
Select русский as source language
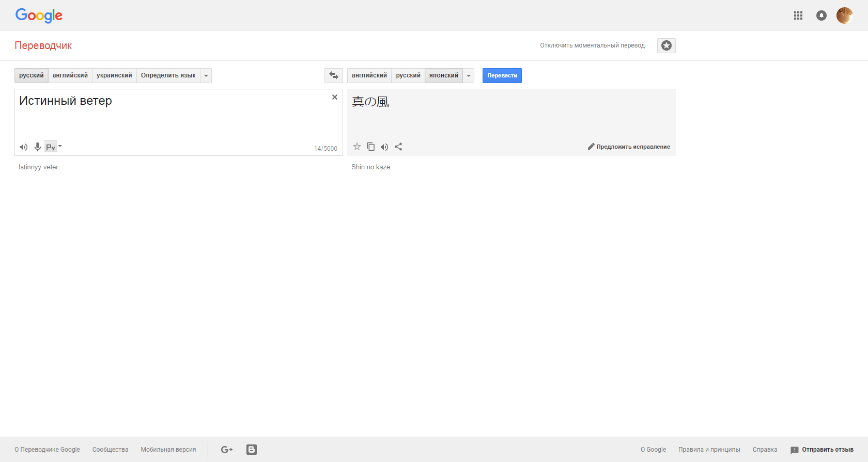[32, 75]
